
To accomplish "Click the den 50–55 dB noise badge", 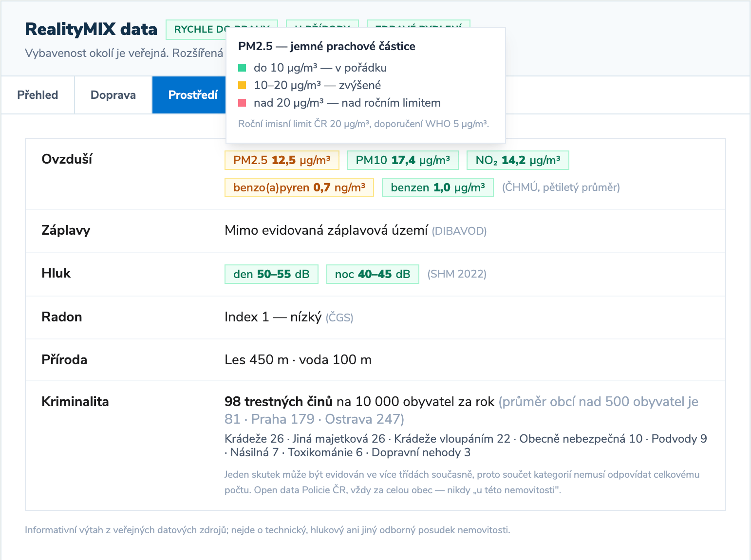I will tap(271, 274).
